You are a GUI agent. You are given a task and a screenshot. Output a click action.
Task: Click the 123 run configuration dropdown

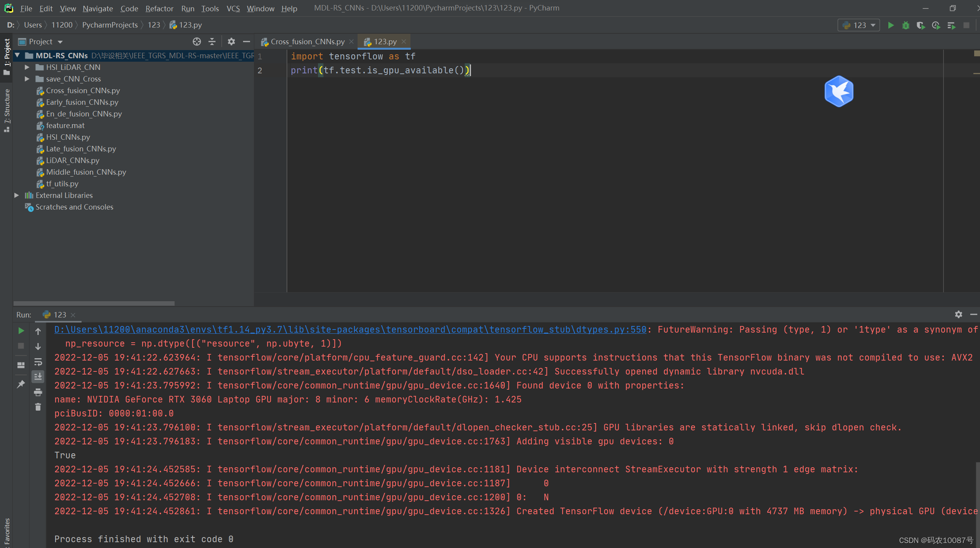[x=858, y=25]
